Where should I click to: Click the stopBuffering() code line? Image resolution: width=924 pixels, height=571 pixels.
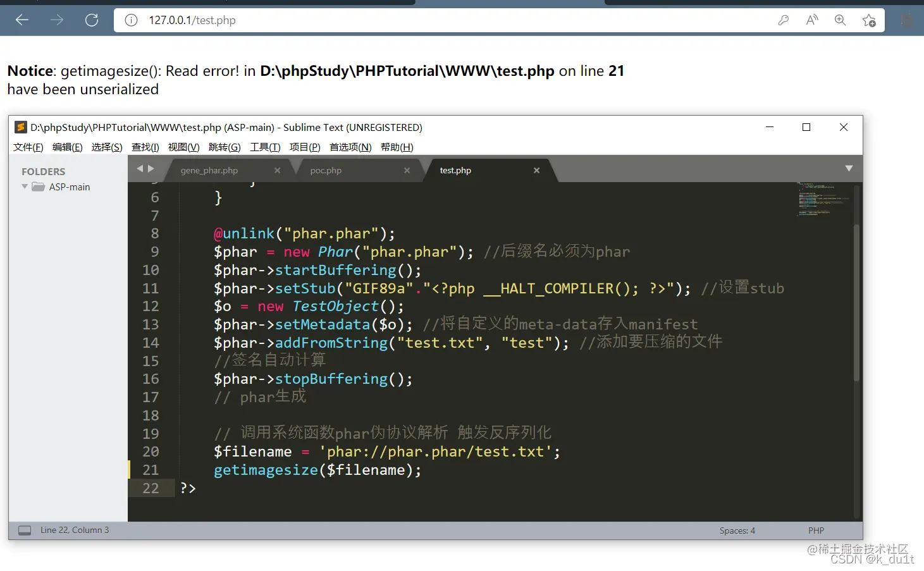313,379
